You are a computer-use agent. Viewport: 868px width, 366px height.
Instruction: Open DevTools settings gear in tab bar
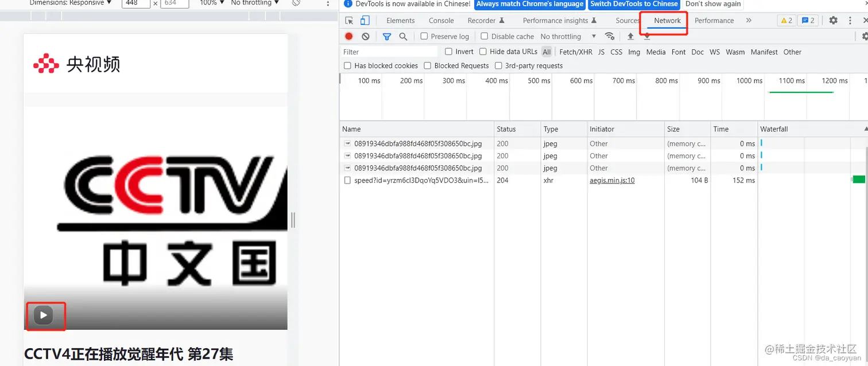(x=834, y=20)
